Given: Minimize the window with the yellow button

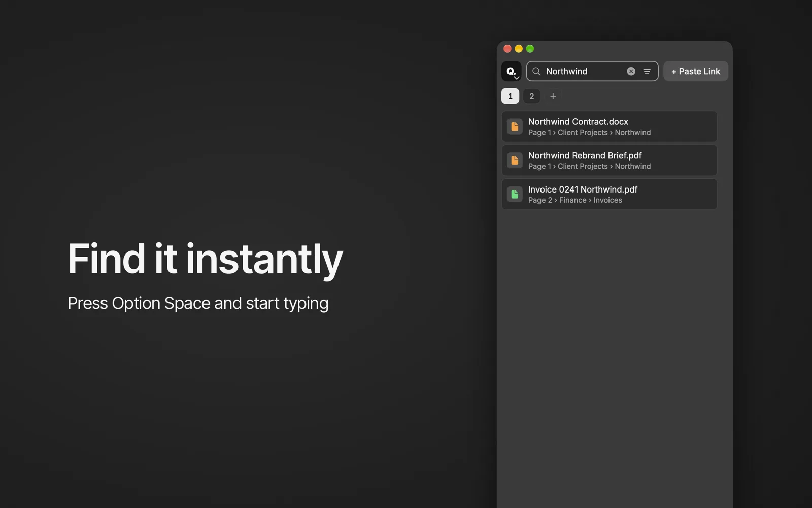Looking at the screenshot, I should [x=519, y=49].
